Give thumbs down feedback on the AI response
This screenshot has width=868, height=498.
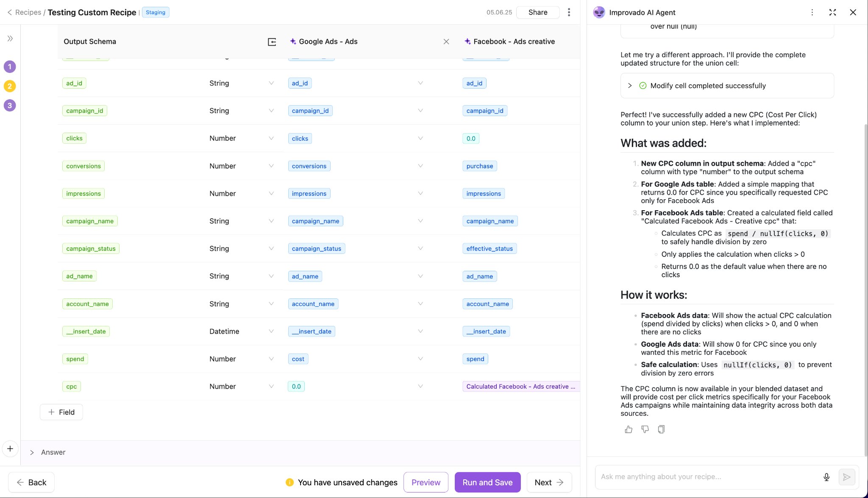click(645, 429)
